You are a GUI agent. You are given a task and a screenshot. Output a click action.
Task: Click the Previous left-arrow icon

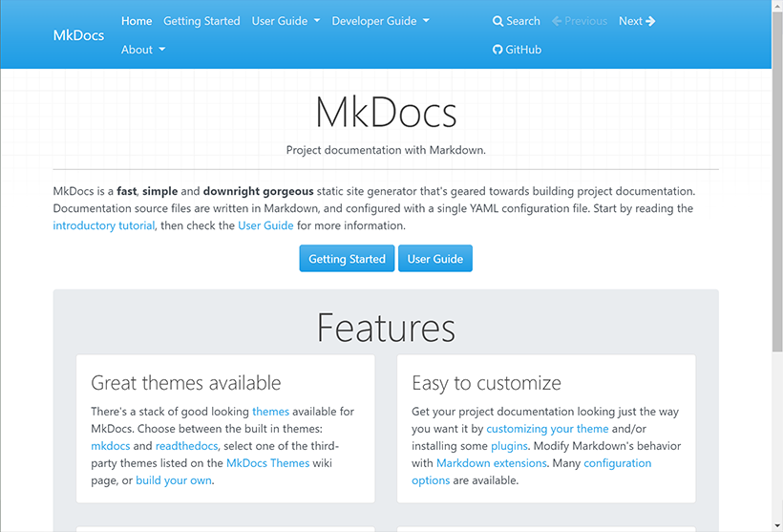point(557,21)
